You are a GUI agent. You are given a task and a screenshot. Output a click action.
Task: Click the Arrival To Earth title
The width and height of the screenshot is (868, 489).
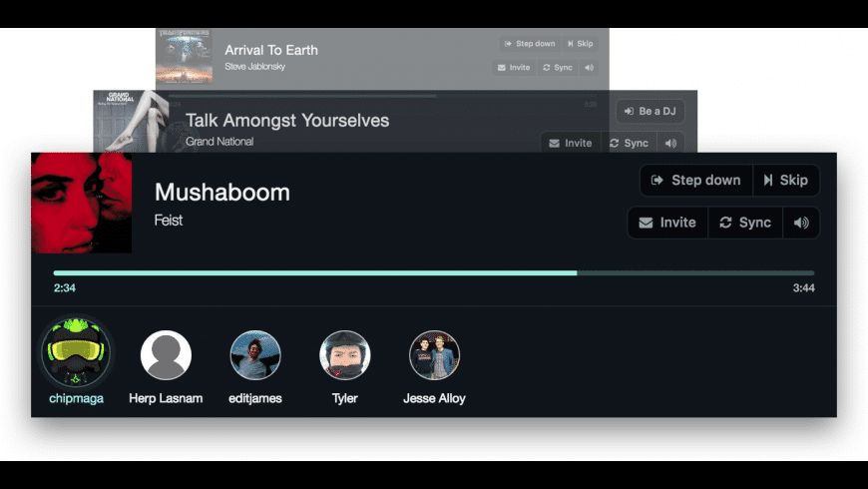click(271, 50)
